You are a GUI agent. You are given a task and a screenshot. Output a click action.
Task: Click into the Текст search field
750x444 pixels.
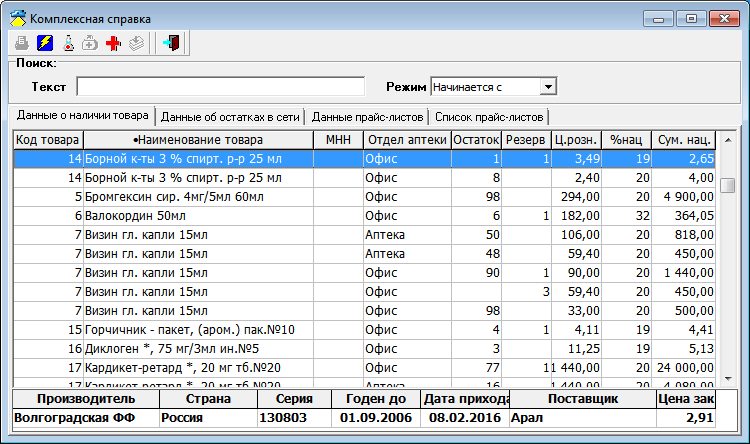[x=220, y=87]
